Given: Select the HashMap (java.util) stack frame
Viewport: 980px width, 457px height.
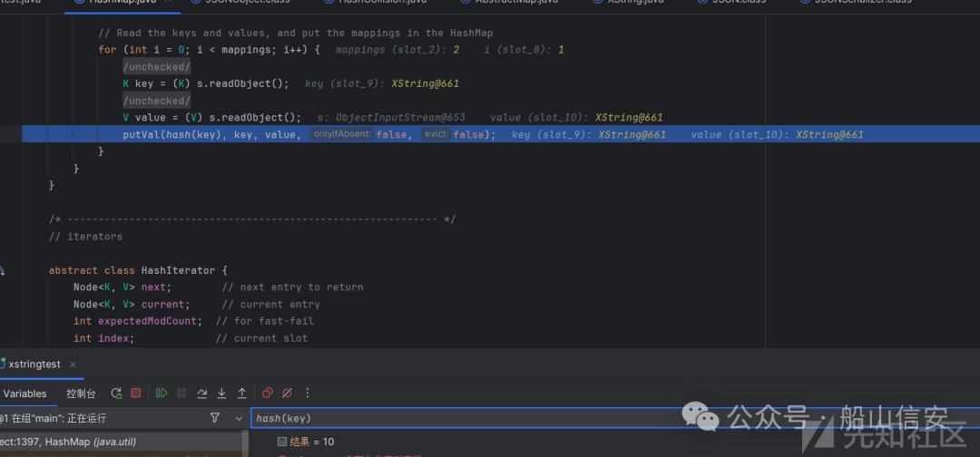Looking at the screenshot, I should [121, 442].
